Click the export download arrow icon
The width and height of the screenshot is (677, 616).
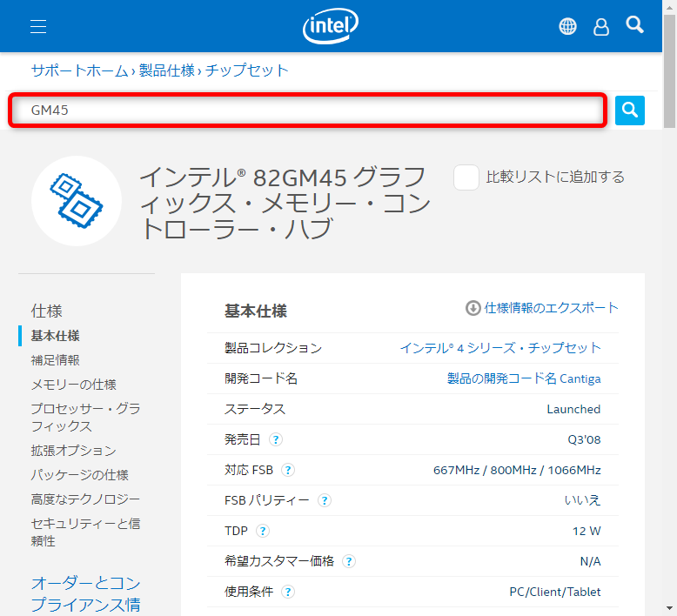(473, 308)
